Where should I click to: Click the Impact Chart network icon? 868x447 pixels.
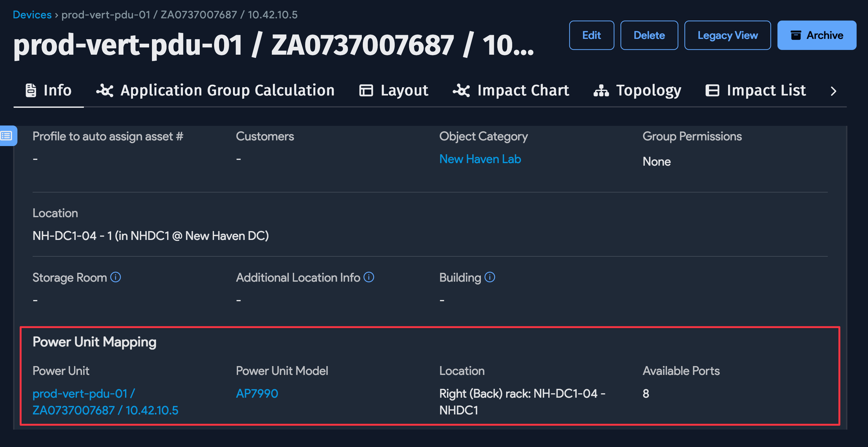(461, 90)
